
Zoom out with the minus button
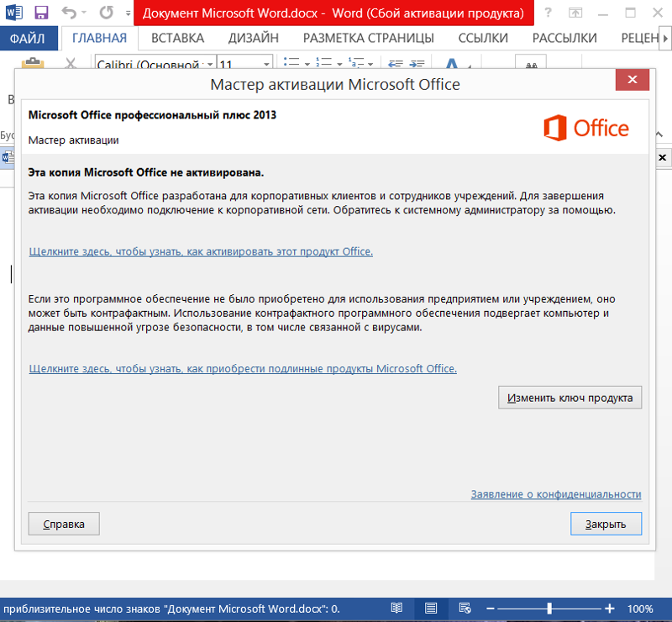pyautogui.click(x=491, y=609)
